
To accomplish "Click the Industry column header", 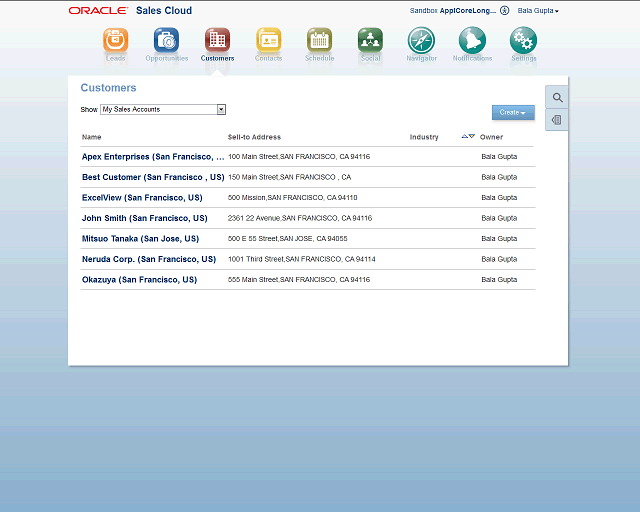I will pos(424,137).
